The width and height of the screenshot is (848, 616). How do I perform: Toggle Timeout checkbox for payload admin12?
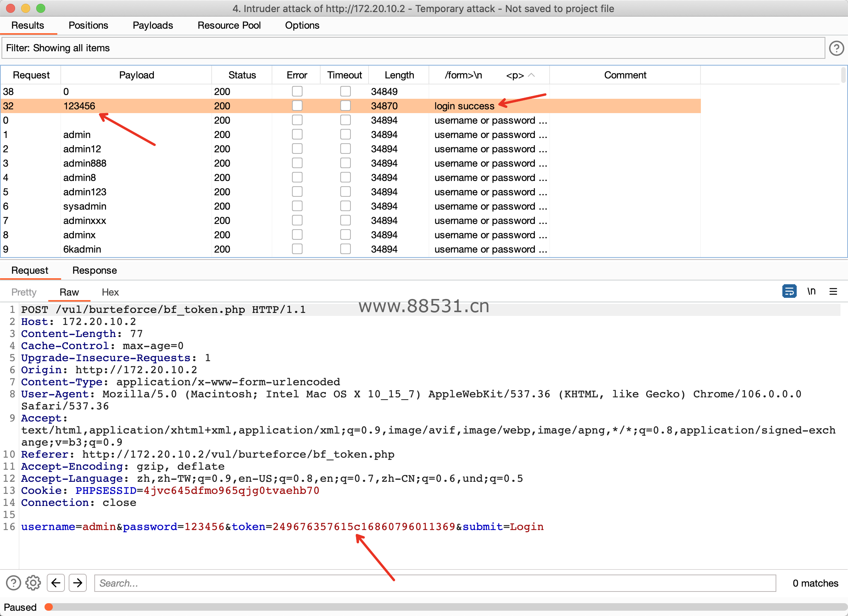tap(345, 149)
